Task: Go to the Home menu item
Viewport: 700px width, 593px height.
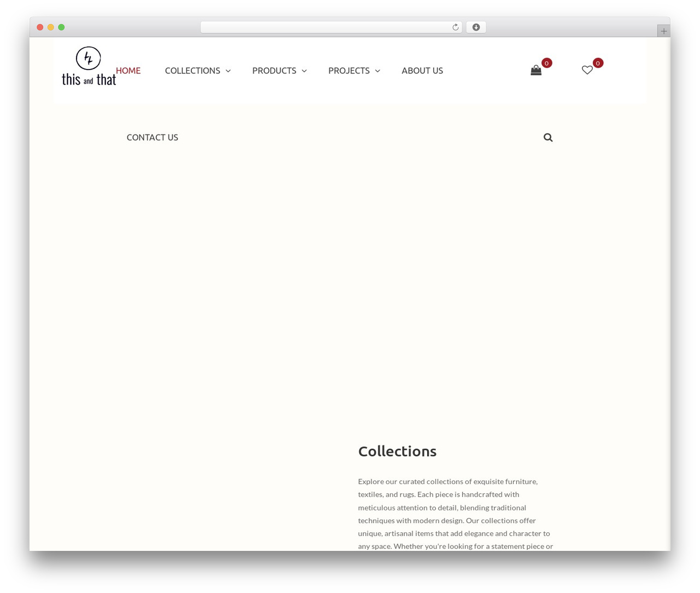Action: click(128, 71)
